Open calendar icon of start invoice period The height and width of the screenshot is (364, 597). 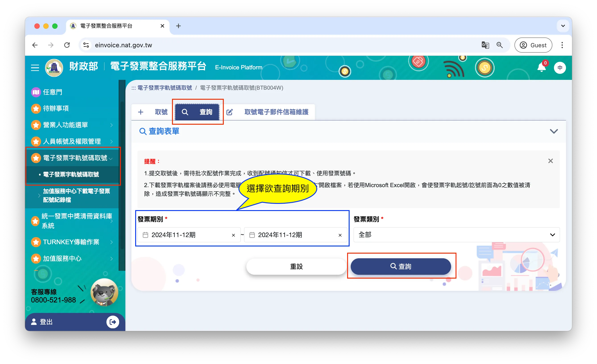145,235
